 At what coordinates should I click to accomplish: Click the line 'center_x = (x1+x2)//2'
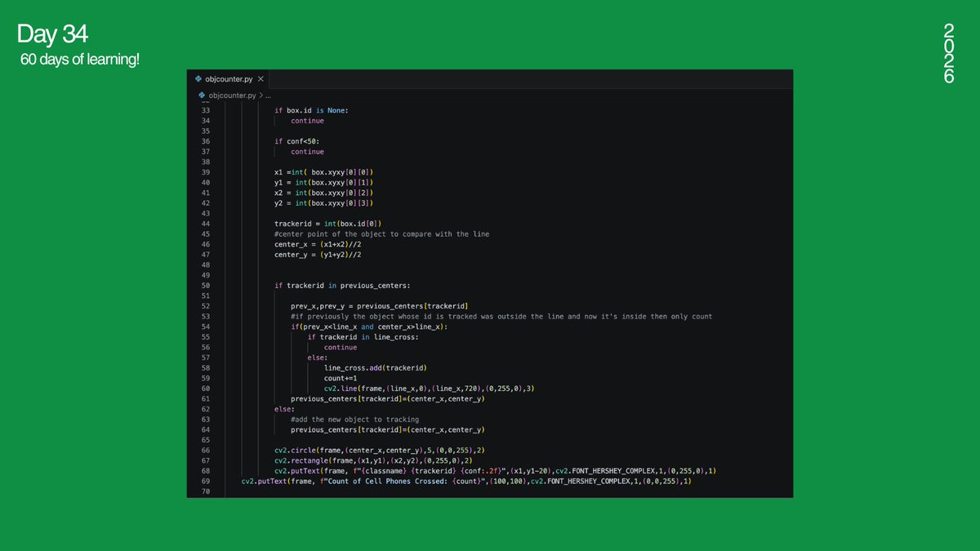click(318, 244)
